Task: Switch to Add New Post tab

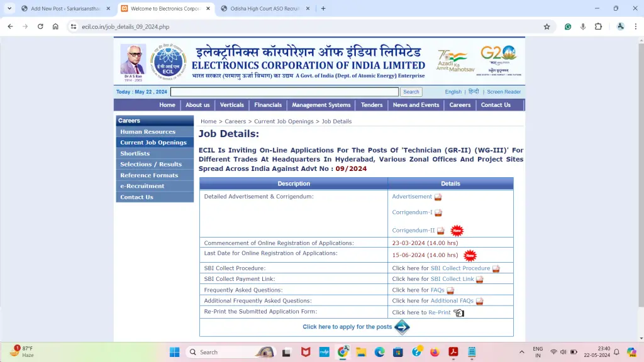Action: coord(65,8)
